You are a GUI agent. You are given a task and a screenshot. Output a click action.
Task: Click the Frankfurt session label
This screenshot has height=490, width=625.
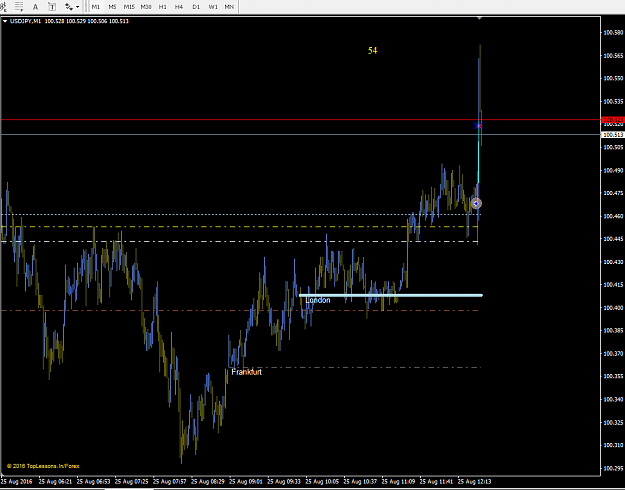pos(247,372)
